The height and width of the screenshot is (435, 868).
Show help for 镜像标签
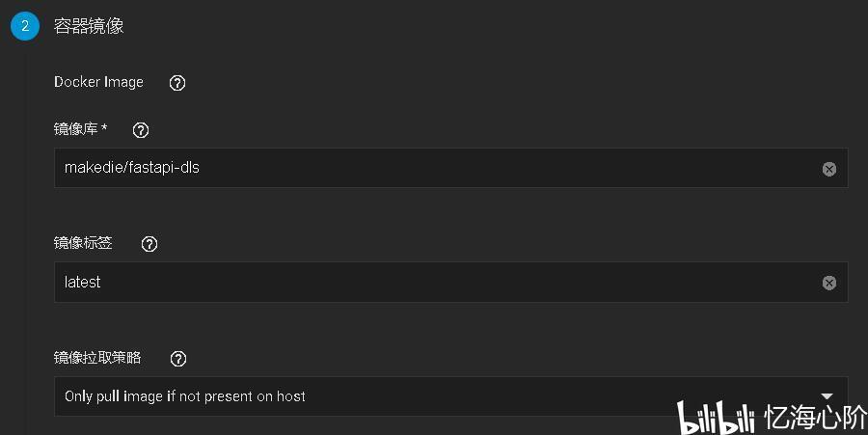click(x=149, y=244)
